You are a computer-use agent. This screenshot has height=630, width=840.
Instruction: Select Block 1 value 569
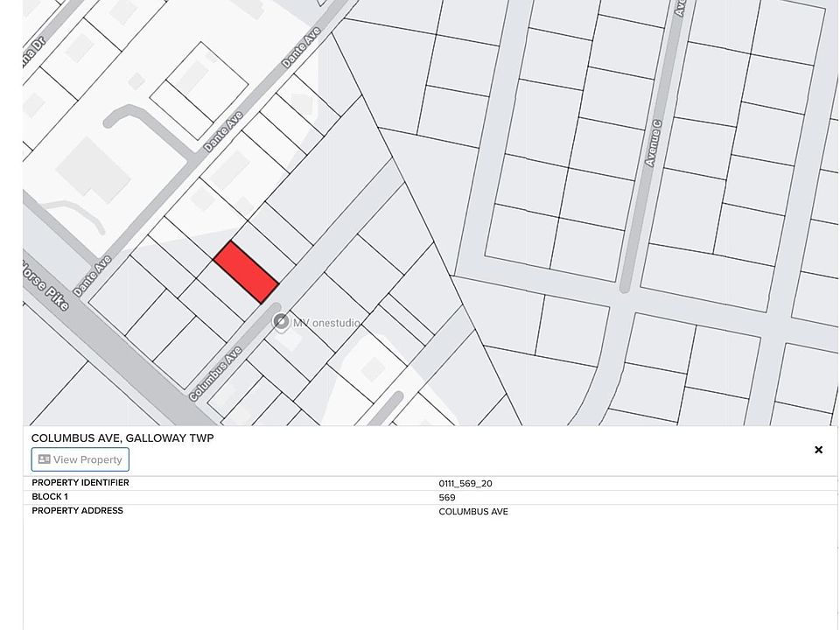pyautogui.click(x=447, y=498)
